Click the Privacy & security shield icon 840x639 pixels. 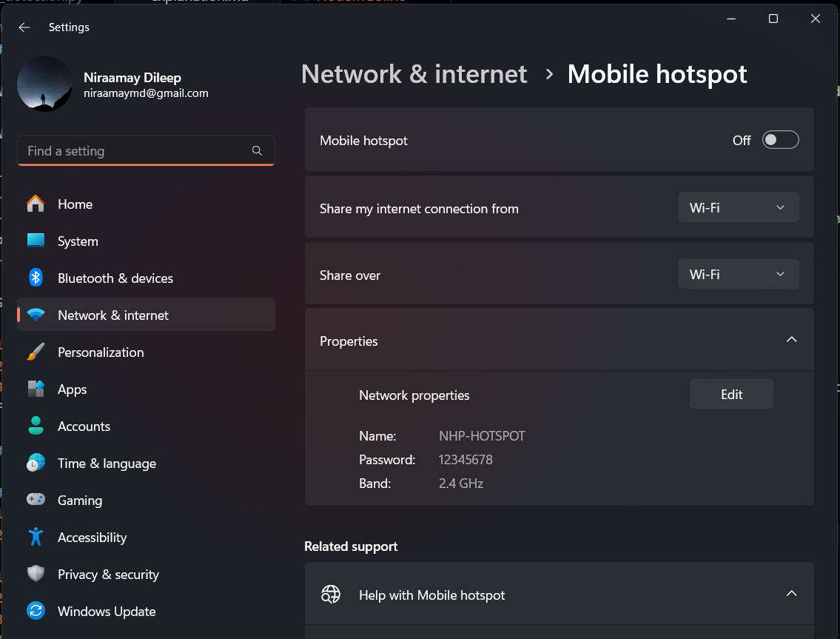coord(36,574)
